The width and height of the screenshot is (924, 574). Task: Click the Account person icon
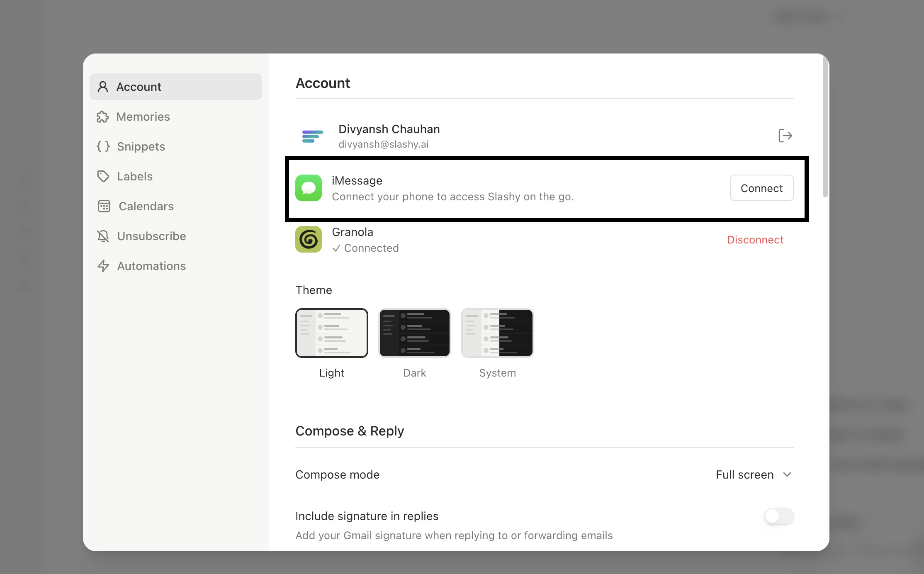click(x=103, y=87)
